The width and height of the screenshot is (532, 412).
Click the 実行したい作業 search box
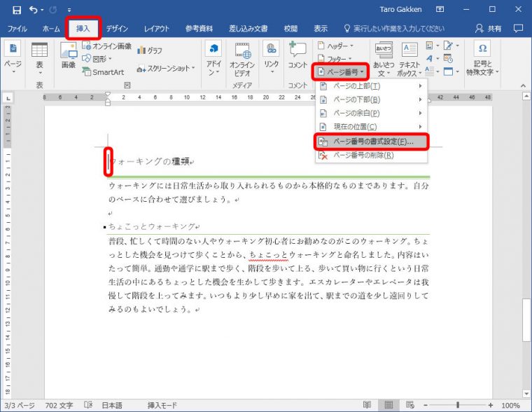point(394,29)
